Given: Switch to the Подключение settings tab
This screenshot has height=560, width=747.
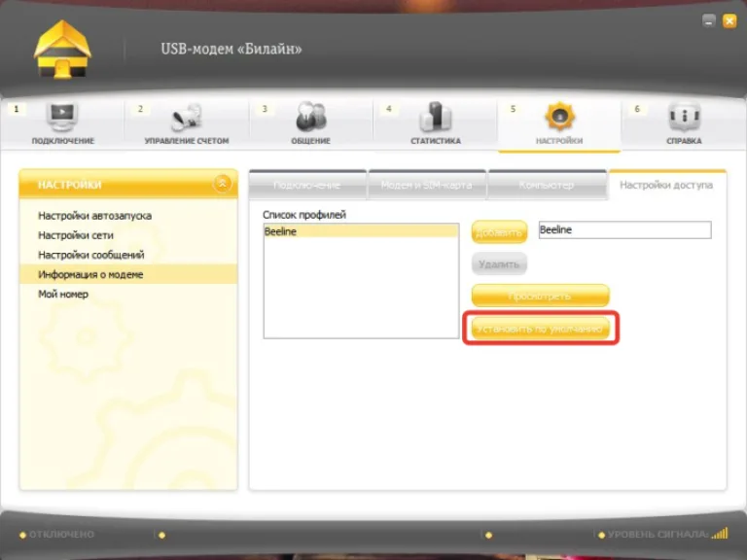Looking at the screenshot, I should [307, 186].
